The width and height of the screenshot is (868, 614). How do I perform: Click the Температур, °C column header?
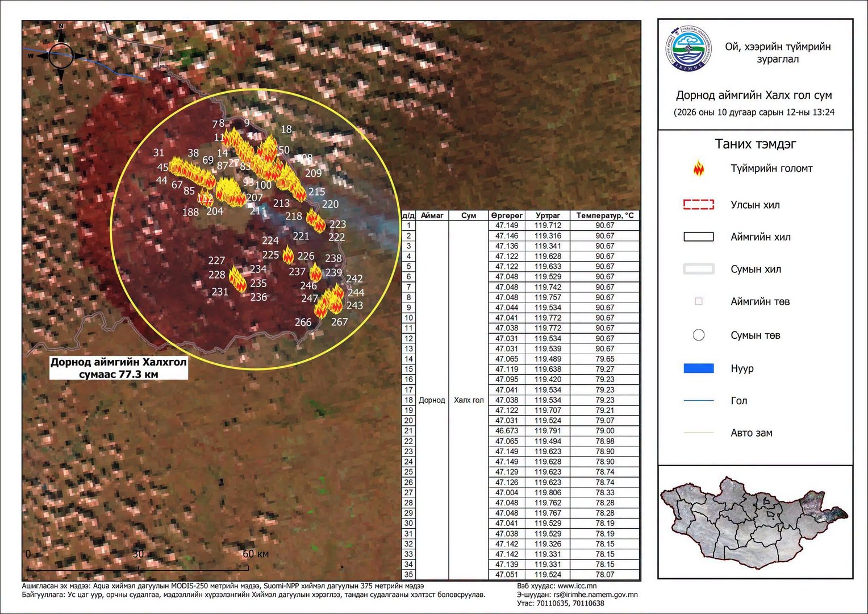pyautogui.click(x=605, y=215)
